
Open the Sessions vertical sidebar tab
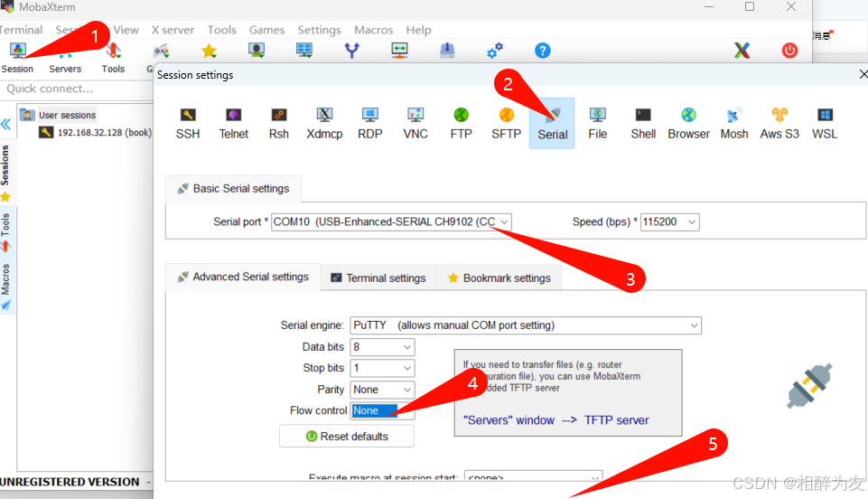coord(5,173)
